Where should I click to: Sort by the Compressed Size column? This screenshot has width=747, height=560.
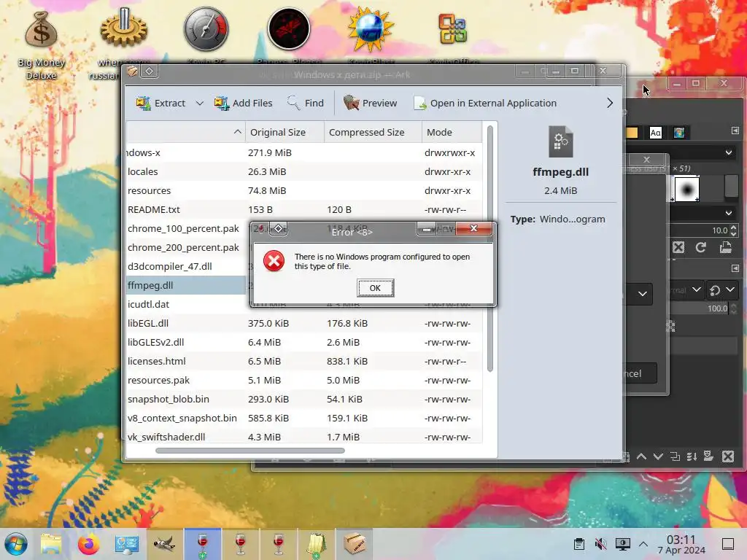pyautogui.click(x=373, y=132)
